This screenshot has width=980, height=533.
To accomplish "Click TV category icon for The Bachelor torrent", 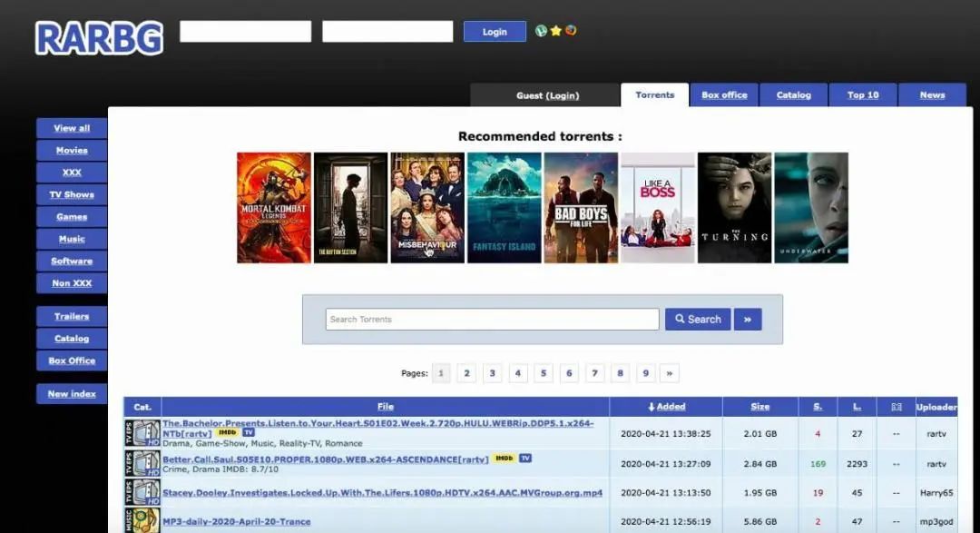I will [x=142, y=433].
